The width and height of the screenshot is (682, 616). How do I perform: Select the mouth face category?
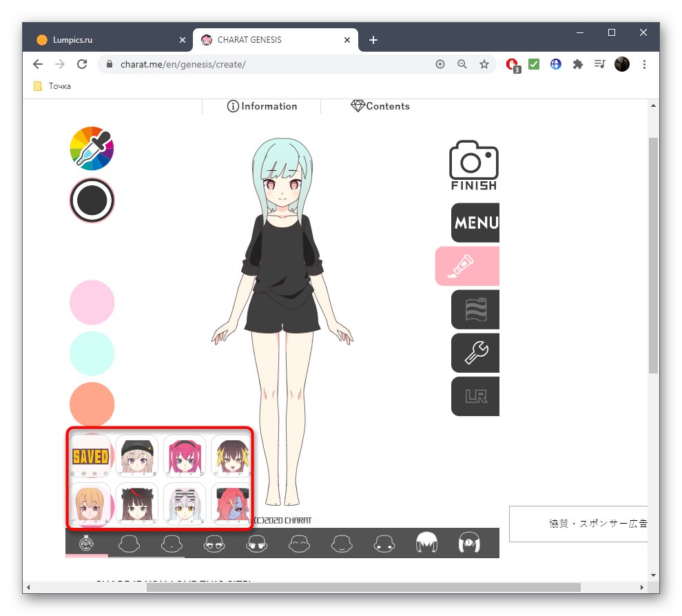(342, 544)
